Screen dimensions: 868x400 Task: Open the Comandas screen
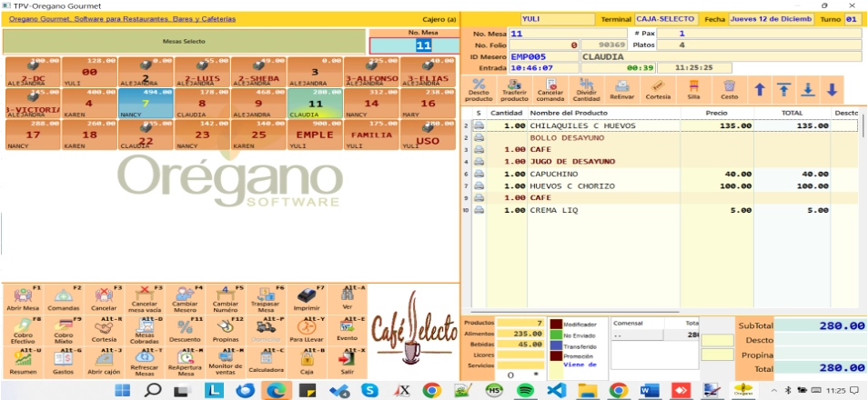click(x=64, y=299)
